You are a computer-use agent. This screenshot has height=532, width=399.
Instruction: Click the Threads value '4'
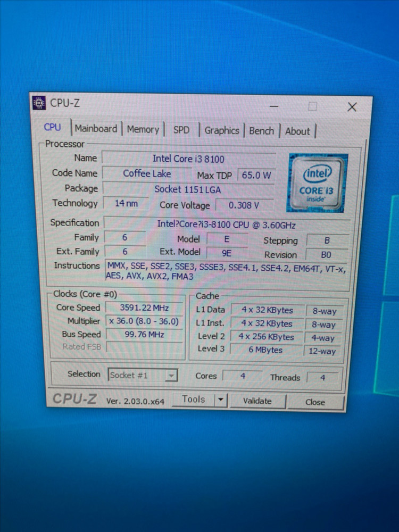coord(323,378)
